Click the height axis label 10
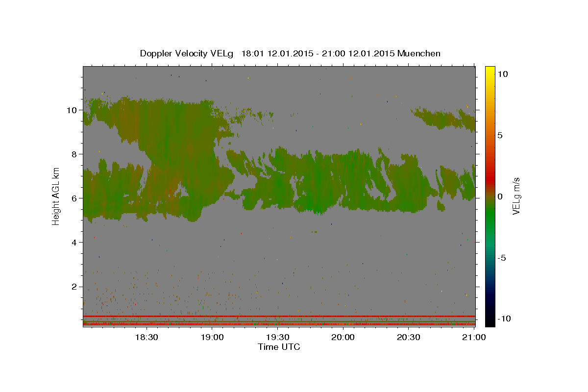The image size is (588, 392). point(72,110)
